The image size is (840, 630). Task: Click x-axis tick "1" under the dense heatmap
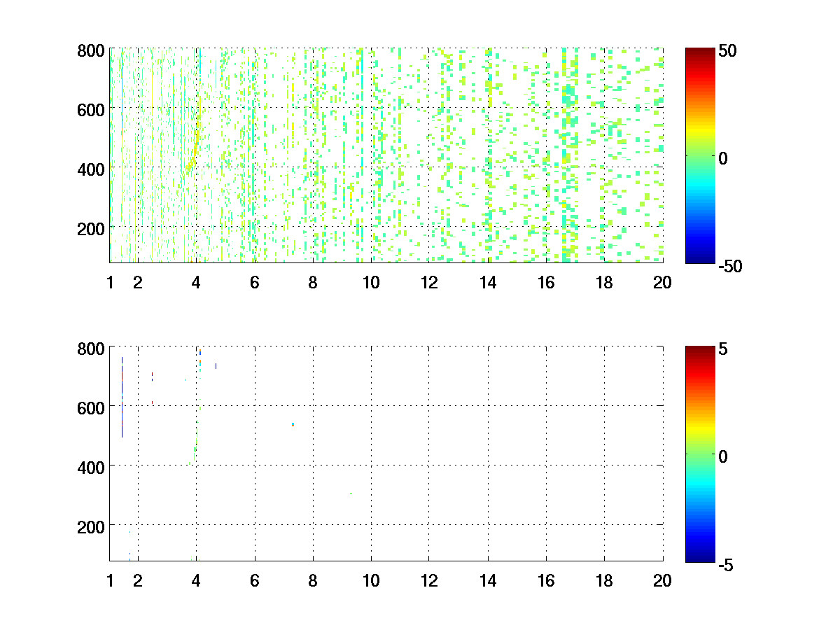[110, 283]
